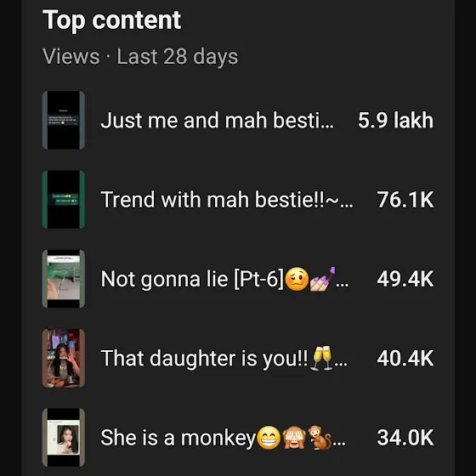Click the nail polish emoji in the title
Screen dimensions: 476x476
click(323, 279)
